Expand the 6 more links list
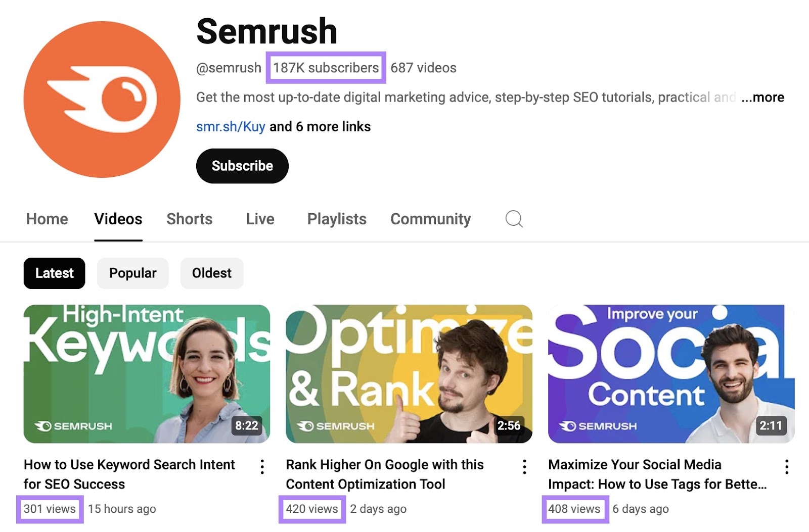The image size is (809, 532). pos(320,126)
